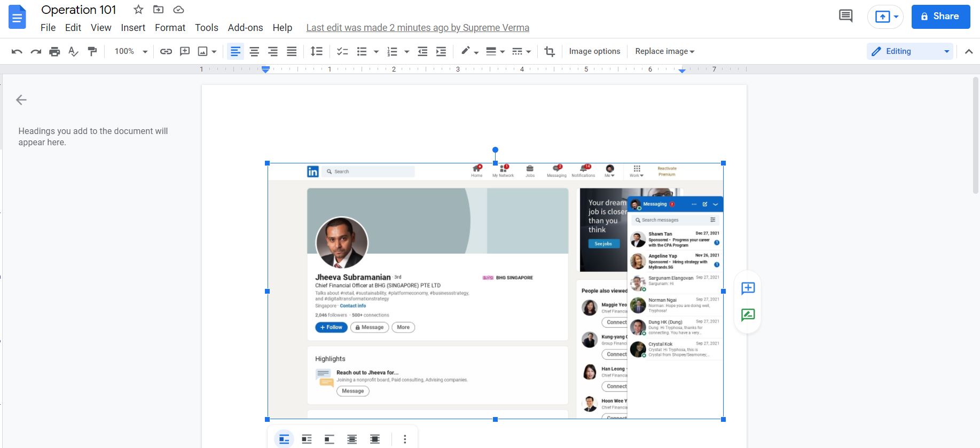Select in line image layout option
980x448 pixels.
point(284,439)
